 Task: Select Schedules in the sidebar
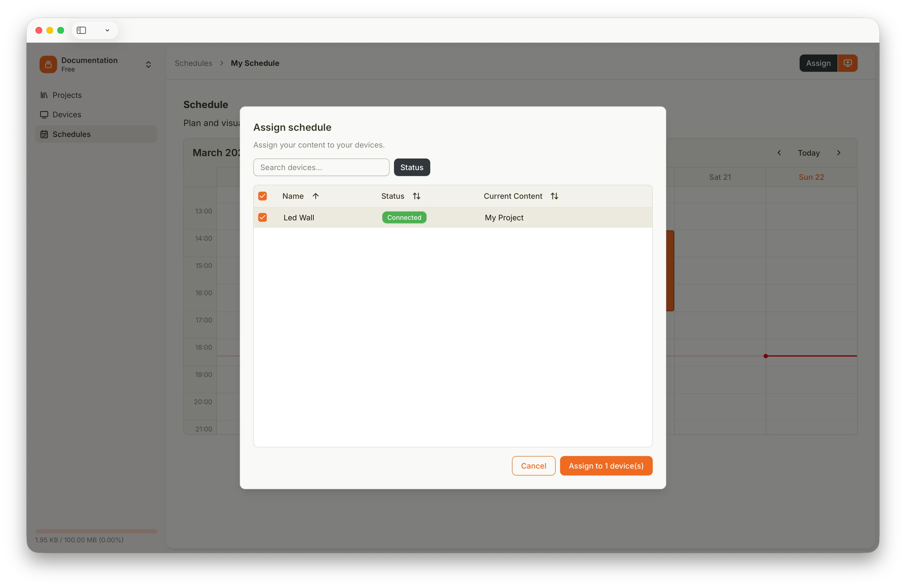pyautogui.click(x=71, y=134)
